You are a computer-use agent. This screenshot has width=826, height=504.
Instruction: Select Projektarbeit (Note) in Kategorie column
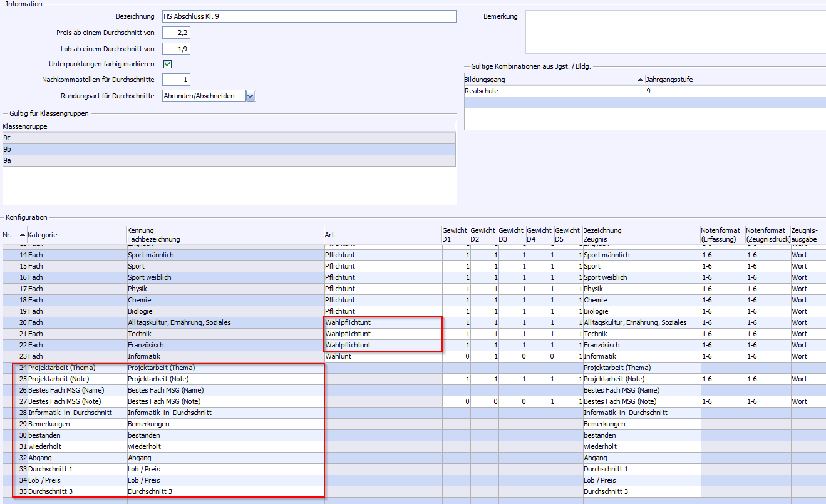(76, 379)
